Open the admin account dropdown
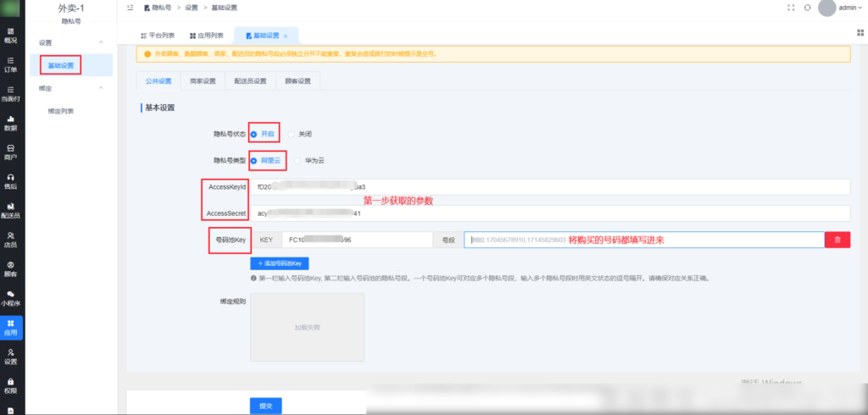This screenshot has width=868, height=415. [851, 8]
